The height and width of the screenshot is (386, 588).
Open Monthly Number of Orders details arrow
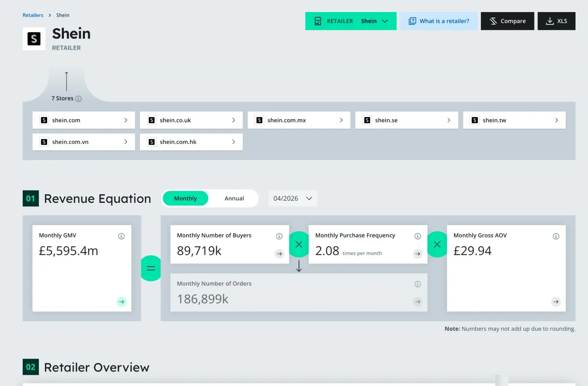click(x=418, y=302)
